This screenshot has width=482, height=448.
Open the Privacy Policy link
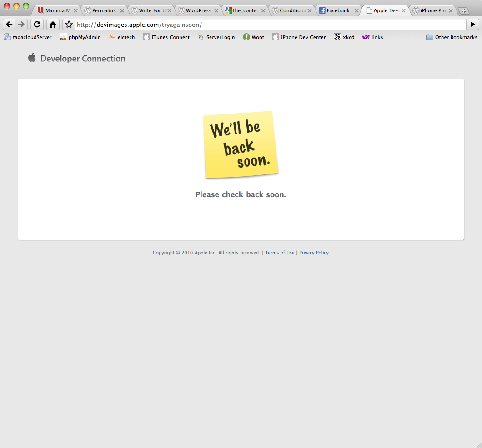tap(314, 253)
